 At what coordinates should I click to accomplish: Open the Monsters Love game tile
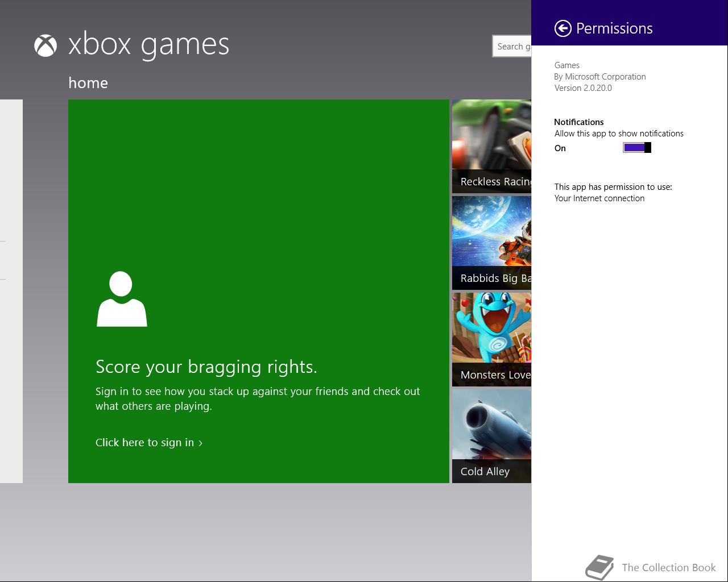[491, 340]
